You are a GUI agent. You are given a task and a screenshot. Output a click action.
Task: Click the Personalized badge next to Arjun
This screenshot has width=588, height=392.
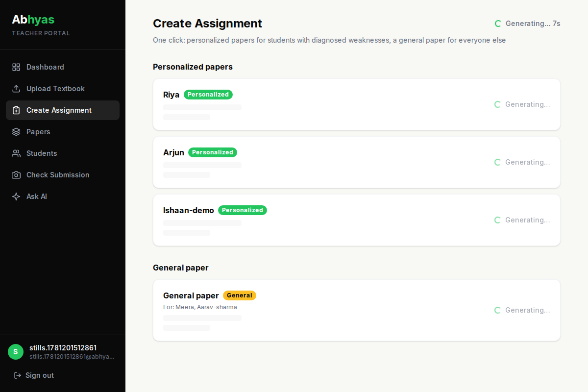213,152
